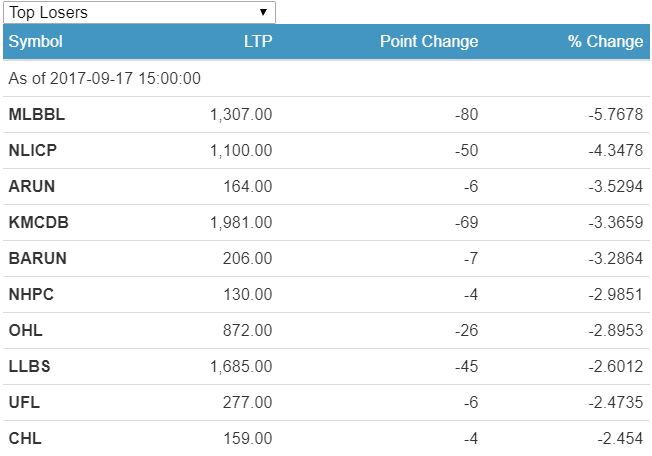Open the NHPC stock symbol

[x=32, y=294]
